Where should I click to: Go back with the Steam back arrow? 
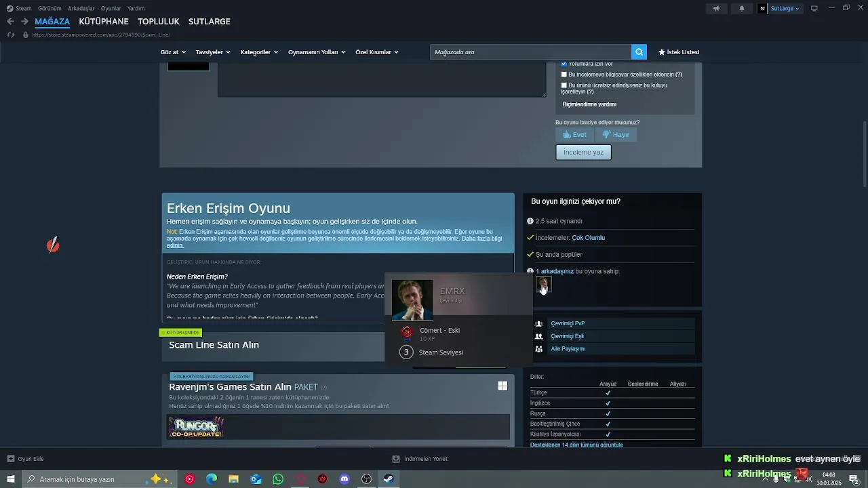pyautogui.click(x=10, y=21)
